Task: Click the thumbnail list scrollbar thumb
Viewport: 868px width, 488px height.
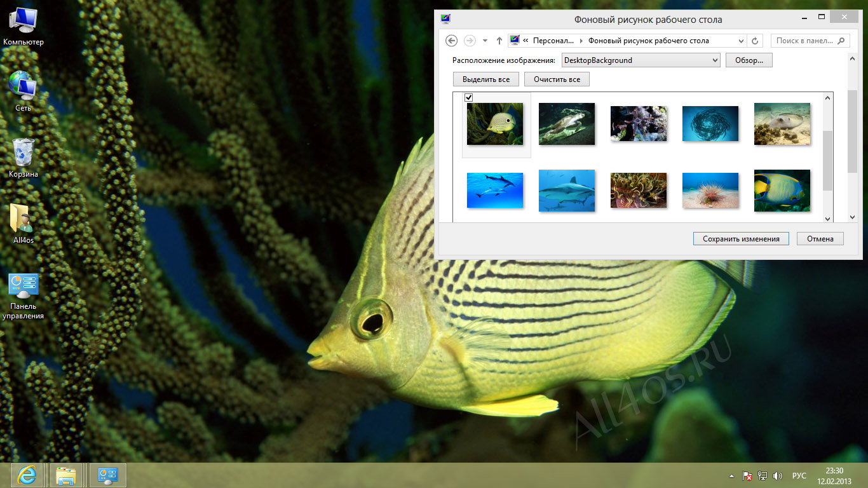Action: coord(827,161)
